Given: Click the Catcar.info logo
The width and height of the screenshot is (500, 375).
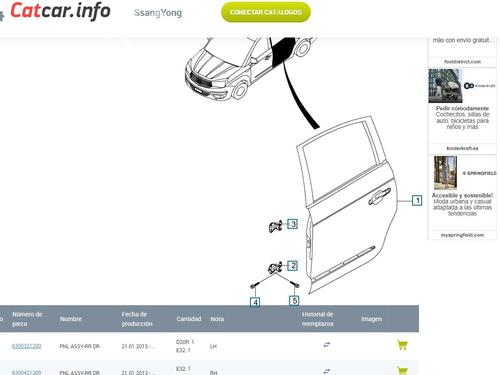Looking at the screenshot, I should coord(60,11).
